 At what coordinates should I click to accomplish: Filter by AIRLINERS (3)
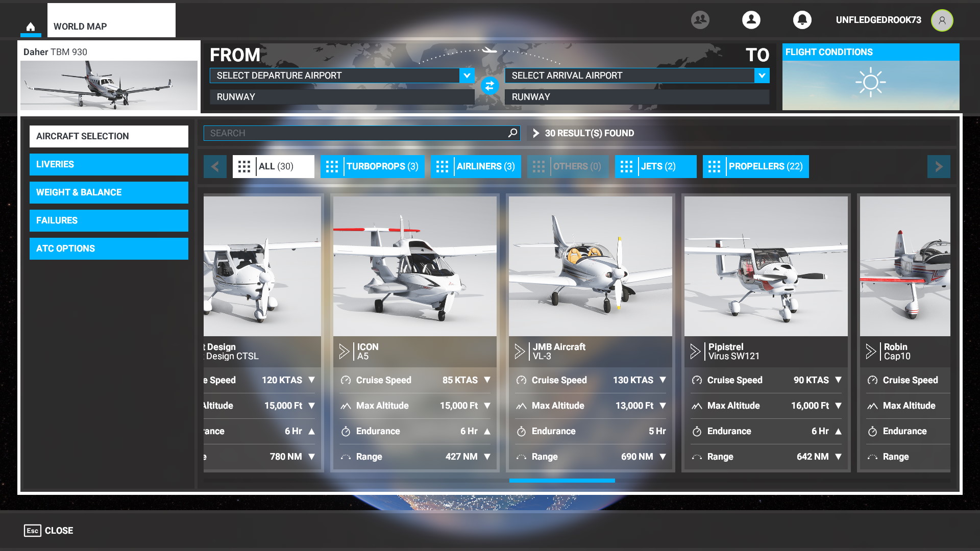click(x=476, y=166)
